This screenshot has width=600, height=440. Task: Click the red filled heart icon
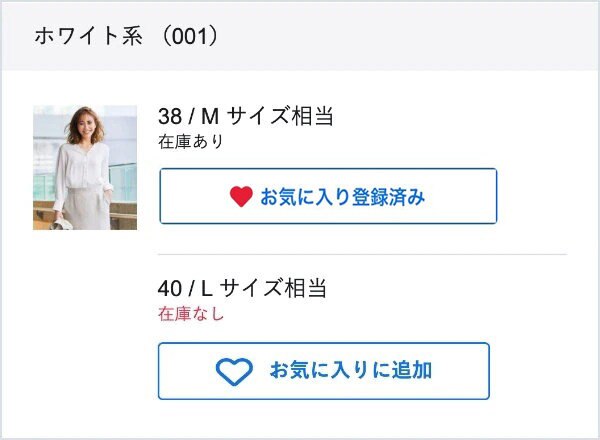pyautogui.click(x=241, y=197)
